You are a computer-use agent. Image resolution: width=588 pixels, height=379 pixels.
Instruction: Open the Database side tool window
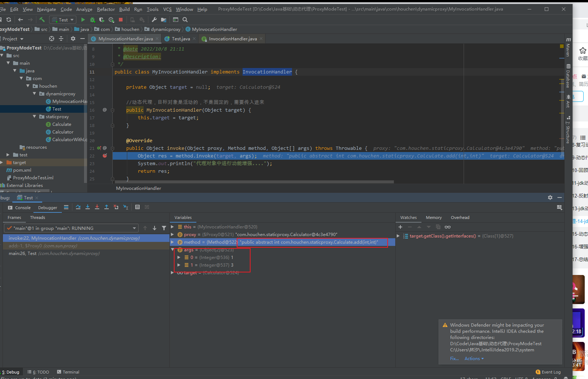coord(568,76)
